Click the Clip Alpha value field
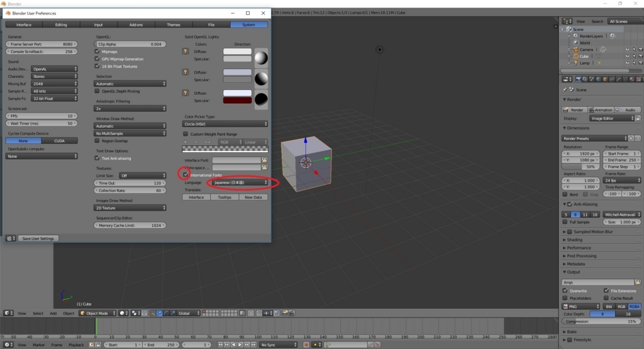 [130, 44]
